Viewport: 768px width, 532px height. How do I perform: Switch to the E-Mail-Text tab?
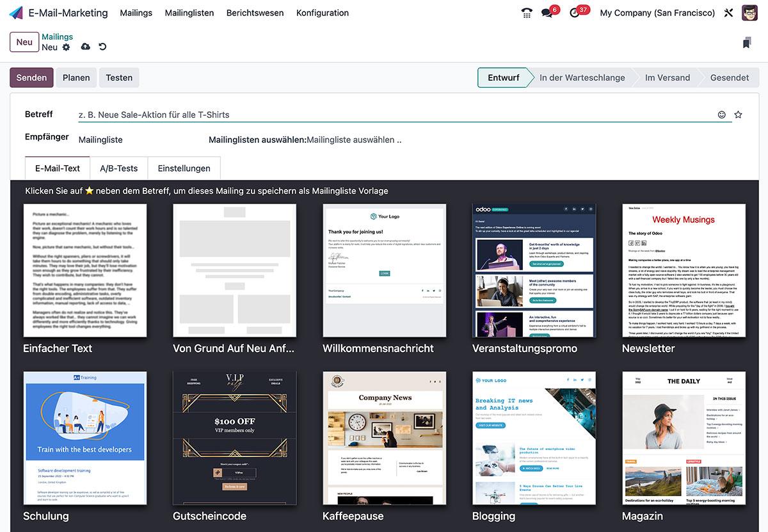(x=58, y=168)
